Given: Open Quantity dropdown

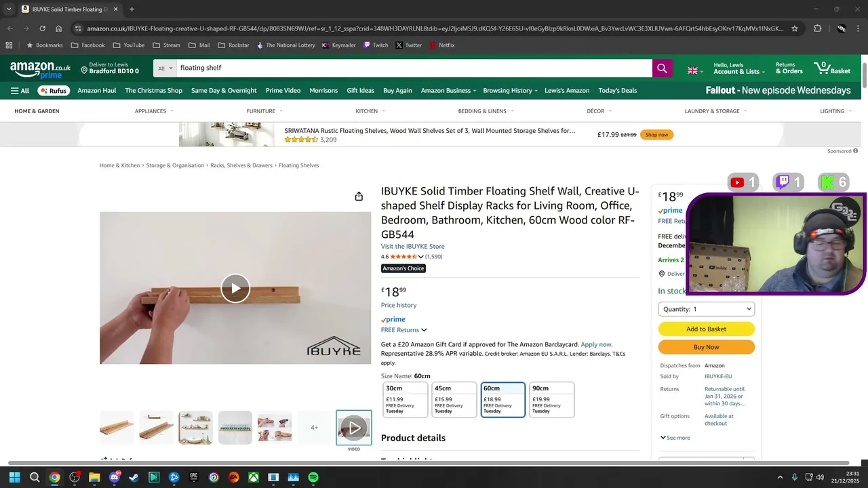Looking at the screenshot, I should coord(706,309).
